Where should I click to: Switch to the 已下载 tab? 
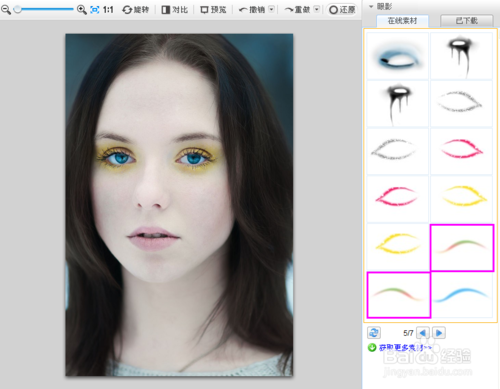[467, 21]
